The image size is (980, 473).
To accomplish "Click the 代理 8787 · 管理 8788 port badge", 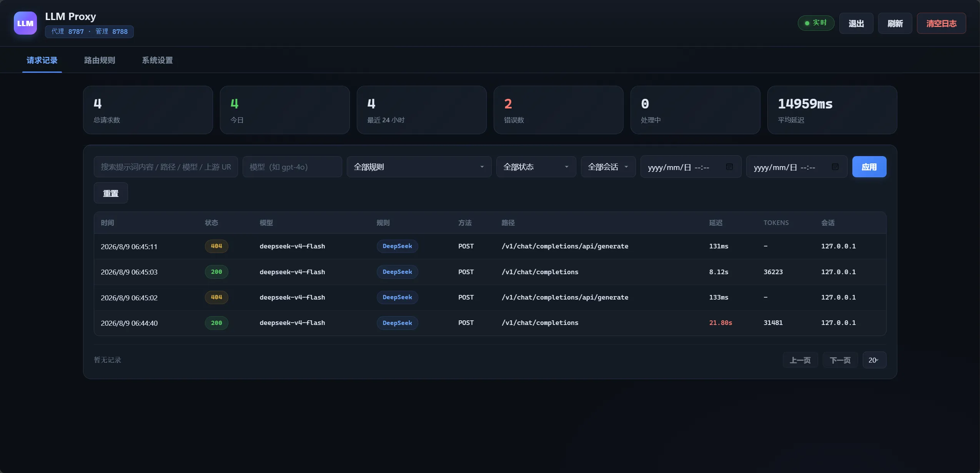I will pos(89,32).
